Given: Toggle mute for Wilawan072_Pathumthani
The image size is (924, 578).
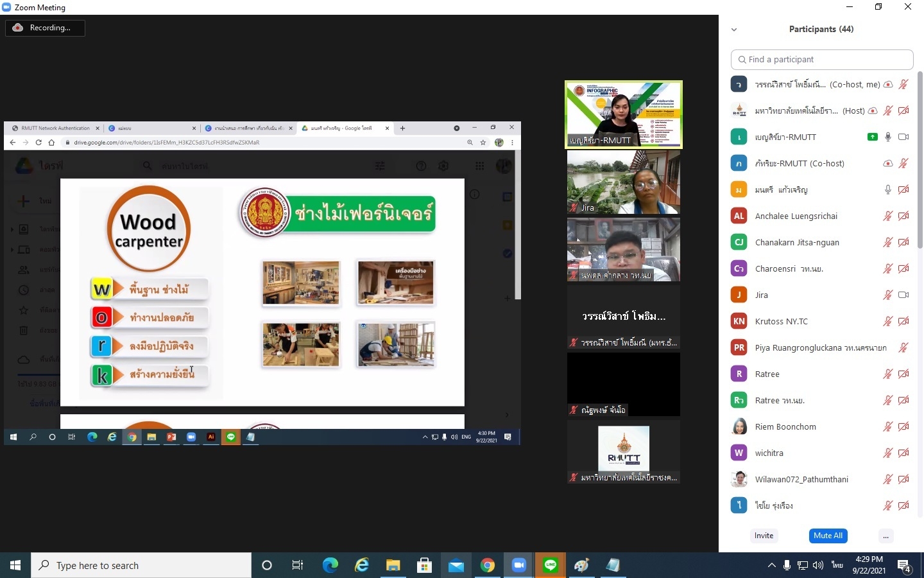Looking at the screenshot, I should point(888,479).
